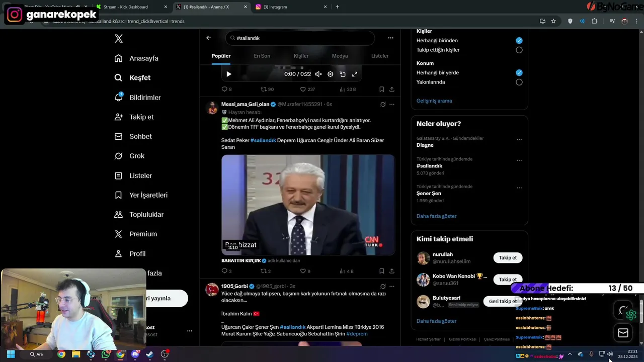Bookmark the CNN Türk video tweet

tap(381, 271)
